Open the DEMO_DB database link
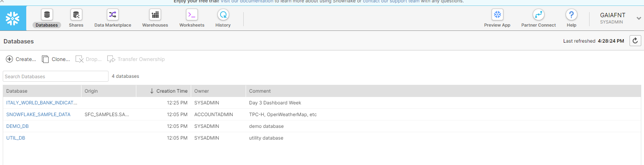 tap(18, 126)
